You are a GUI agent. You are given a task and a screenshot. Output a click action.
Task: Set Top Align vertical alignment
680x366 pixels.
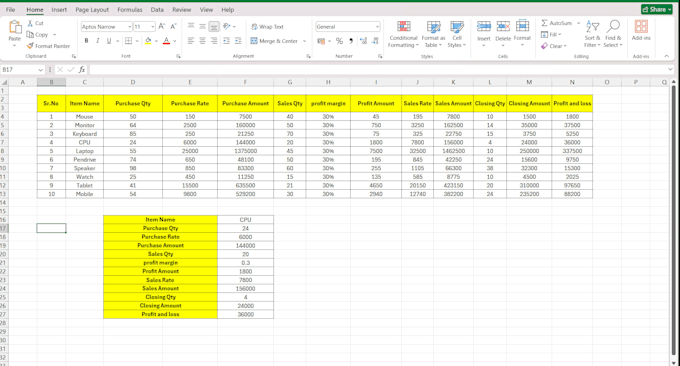click(191, 26)
